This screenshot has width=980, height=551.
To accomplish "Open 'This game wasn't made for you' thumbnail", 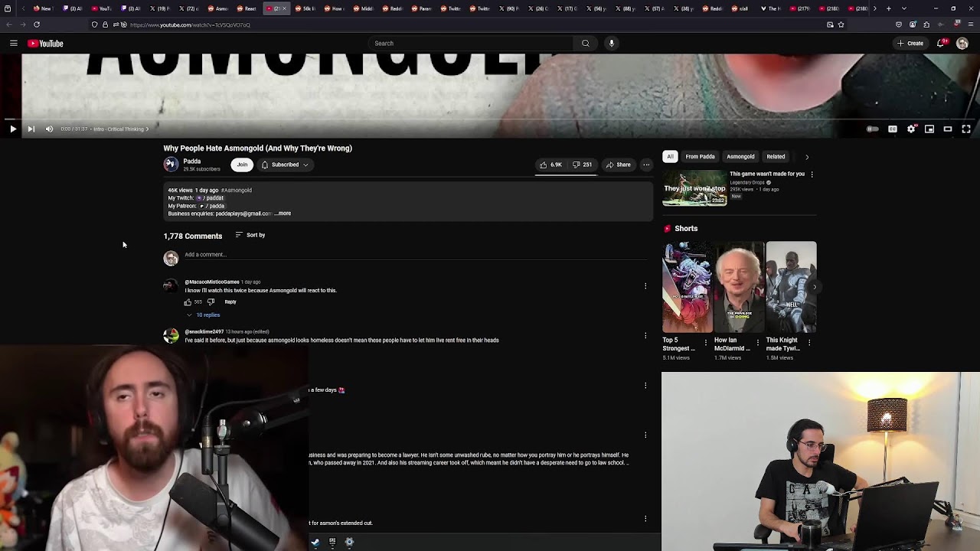I will (x=694, y=188).
